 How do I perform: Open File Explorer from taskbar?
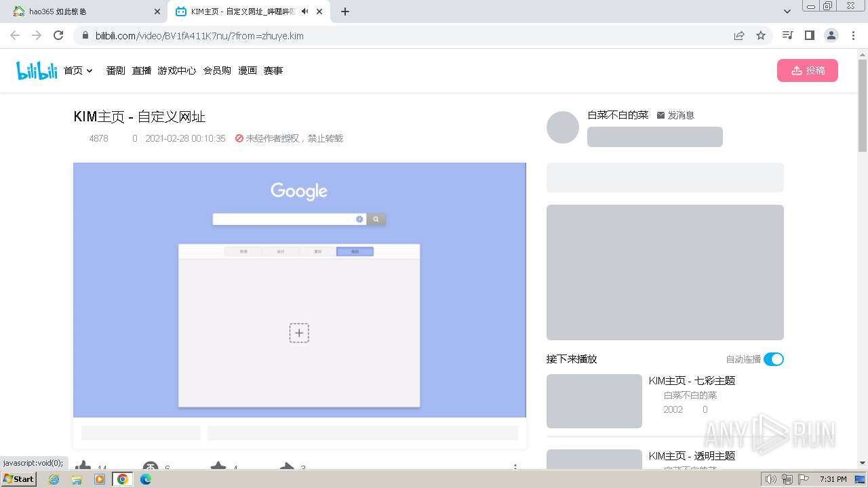coord(77,479)
